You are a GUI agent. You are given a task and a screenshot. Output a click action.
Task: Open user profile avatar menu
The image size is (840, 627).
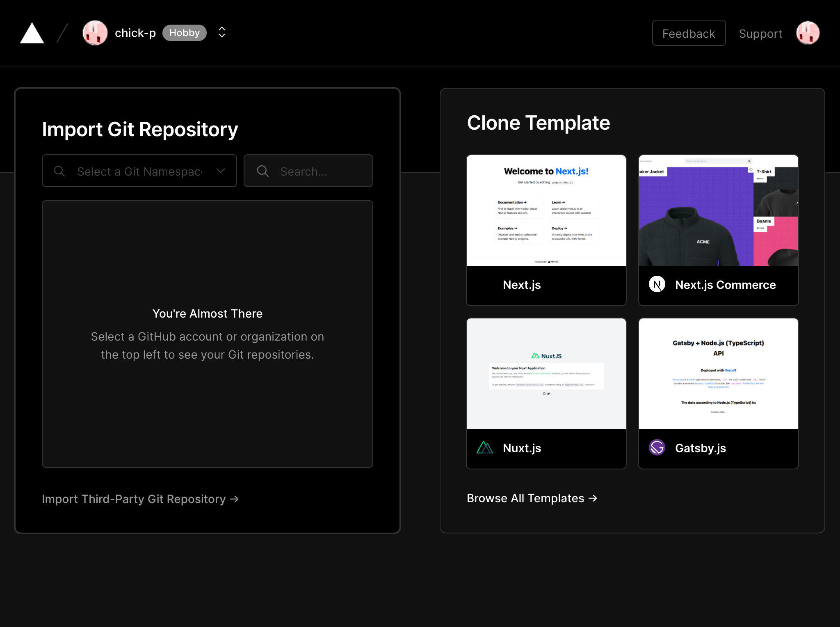pyautogui.click(x=808, y=33)
